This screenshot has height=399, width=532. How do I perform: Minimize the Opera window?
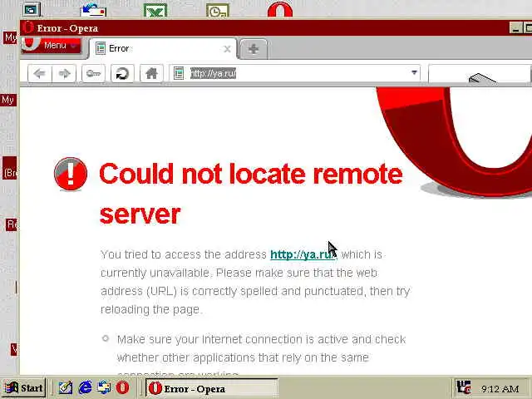tap(515, 28)
